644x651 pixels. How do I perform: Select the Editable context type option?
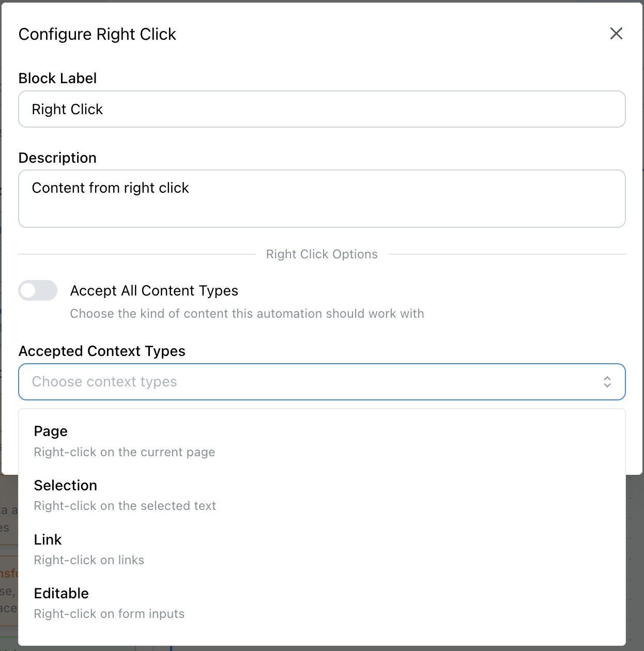pos(62,594)
